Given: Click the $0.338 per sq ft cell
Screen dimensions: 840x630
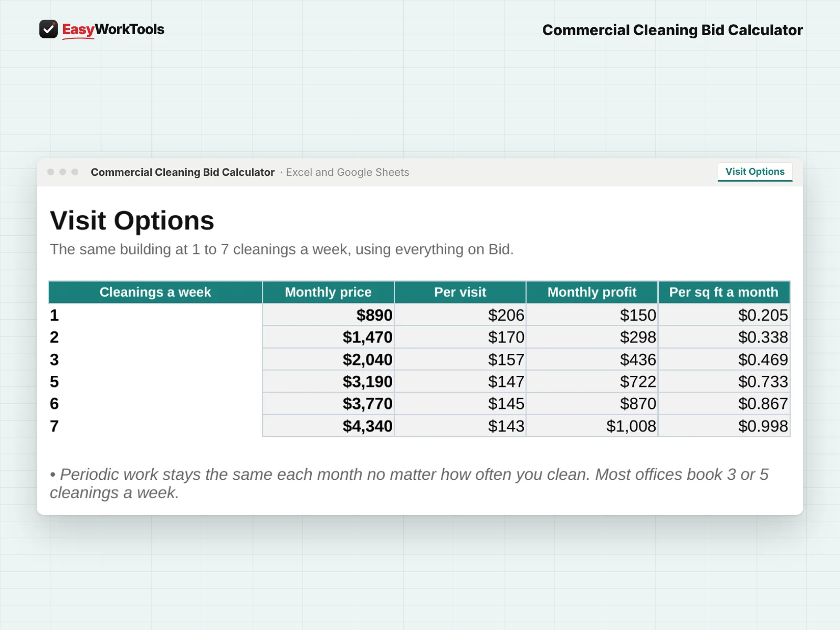Looking at the screenshot, I should coord(724,337).
